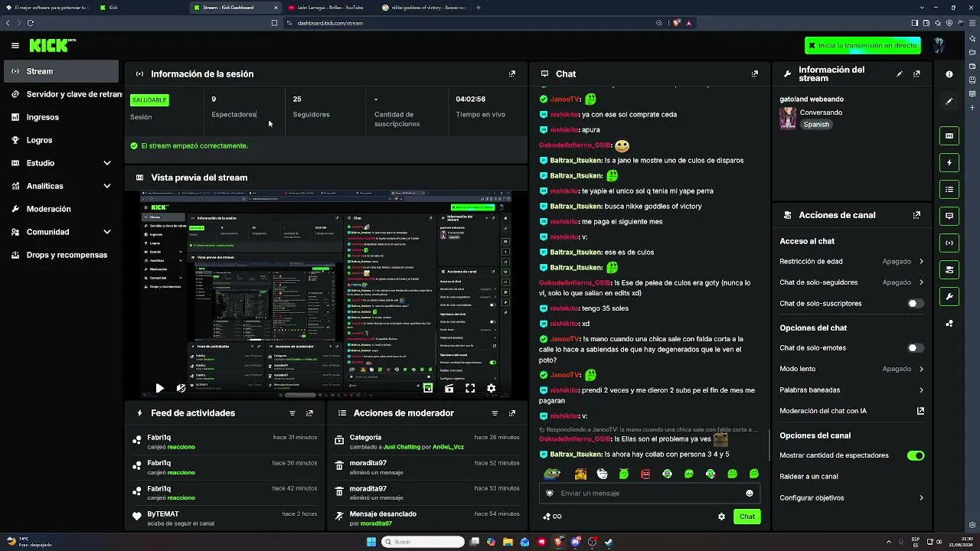
Task: Send message with the green Chat button
Action: [747, 517]
